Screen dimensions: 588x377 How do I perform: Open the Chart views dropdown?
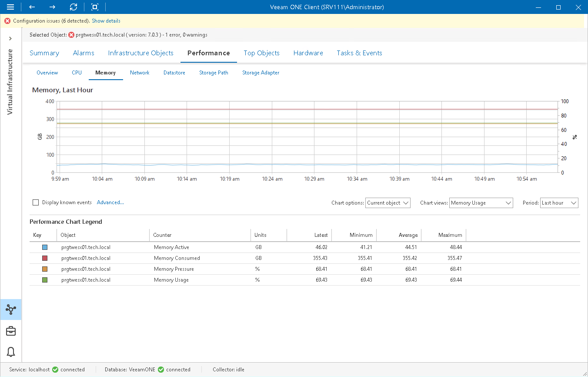coord(481,202)
